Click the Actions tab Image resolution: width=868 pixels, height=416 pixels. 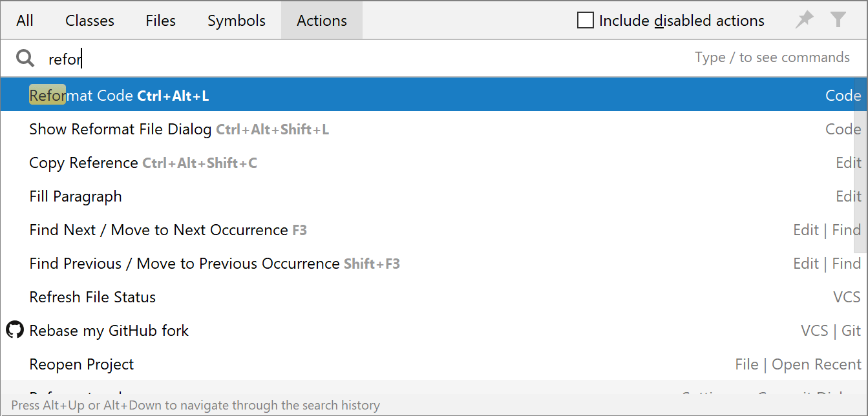tap(321, 20)
